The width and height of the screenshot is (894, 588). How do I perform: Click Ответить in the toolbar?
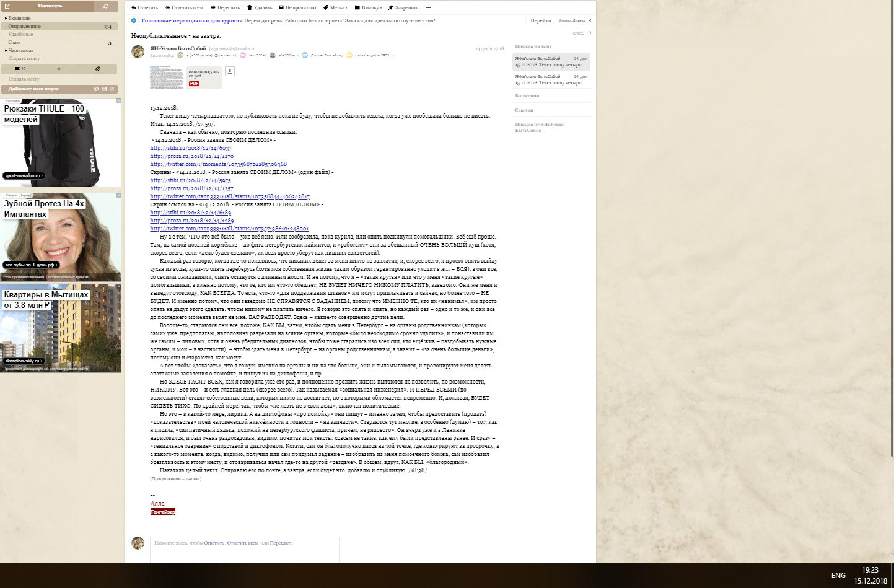(144, 7)
